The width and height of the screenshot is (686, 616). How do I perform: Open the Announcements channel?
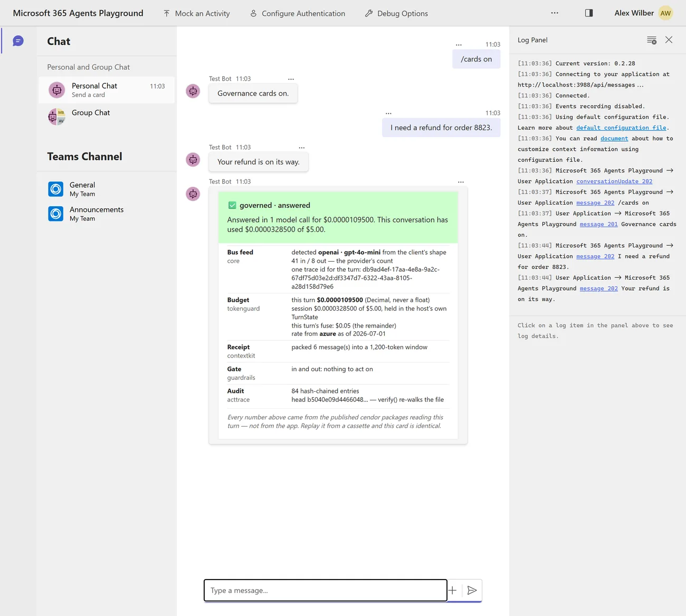click(107, 214)
